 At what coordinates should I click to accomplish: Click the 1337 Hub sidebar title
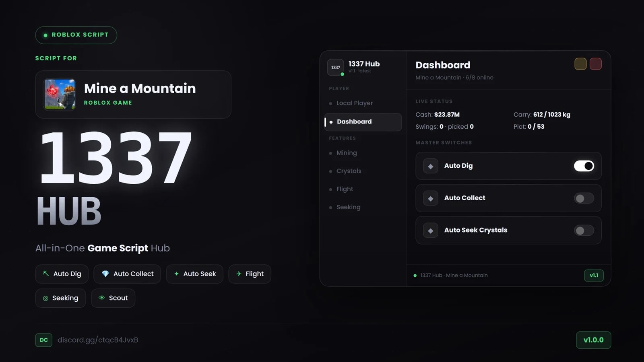point(364,64)
